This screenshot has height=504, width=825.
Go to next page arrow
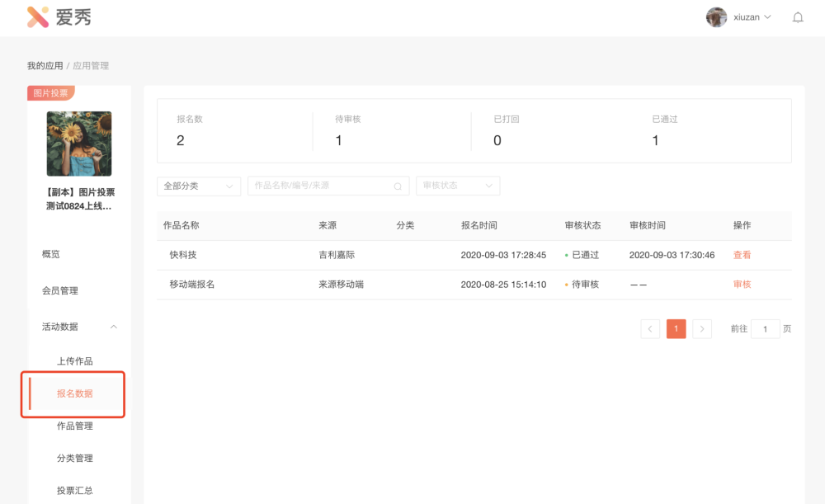(702, 329)
